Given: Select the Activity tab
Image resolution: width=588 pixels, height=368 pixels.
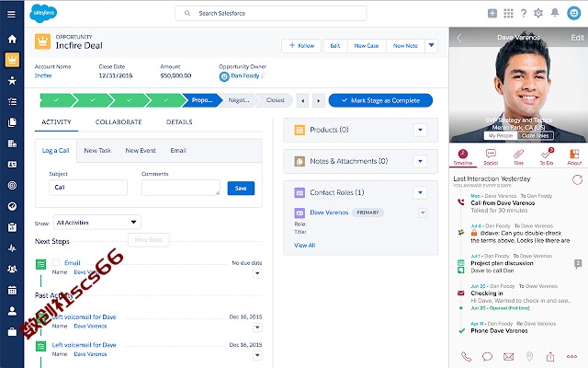Looking at the screenshot, I should (x=56, y=122).
